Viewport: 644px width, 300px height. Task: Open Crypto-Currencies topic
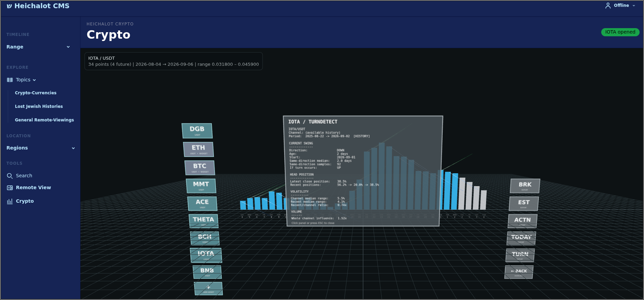point(36,93)
